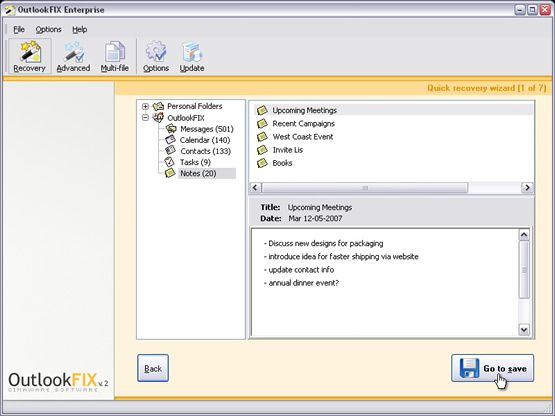Launch the Update toolbar icon
The image size is (555, 416).
click(x=191, y=56)
